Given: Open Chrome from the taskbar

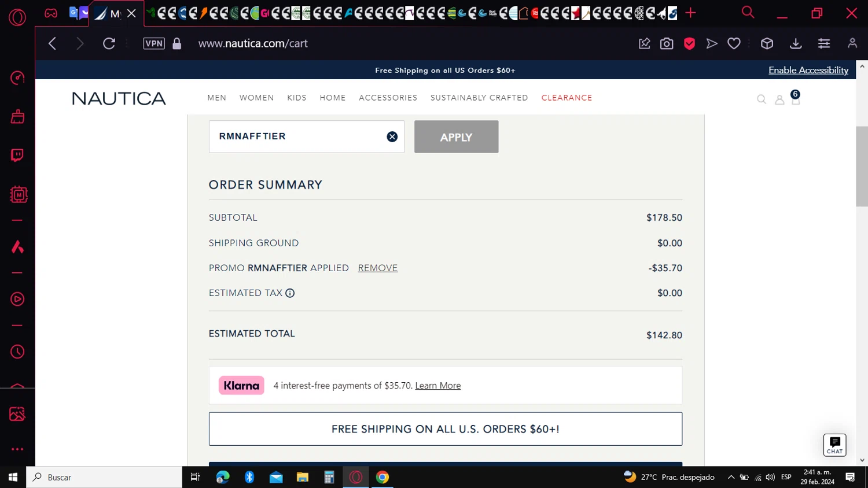Looking at the screenshot, I should click(382, 477).
